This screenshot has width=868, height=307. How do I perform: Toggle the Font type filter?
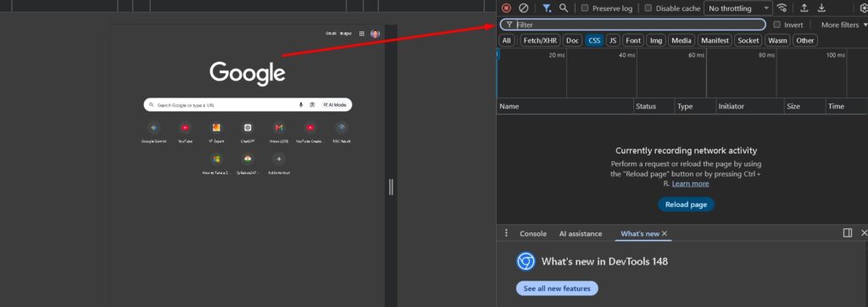(x=633, y=41)
